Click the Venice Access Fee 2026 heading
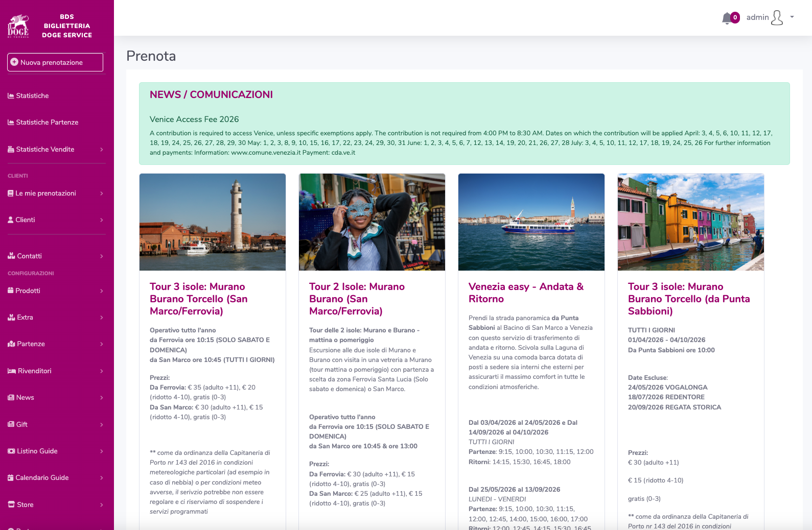812x530 pixels. click(x=194, y=119)
